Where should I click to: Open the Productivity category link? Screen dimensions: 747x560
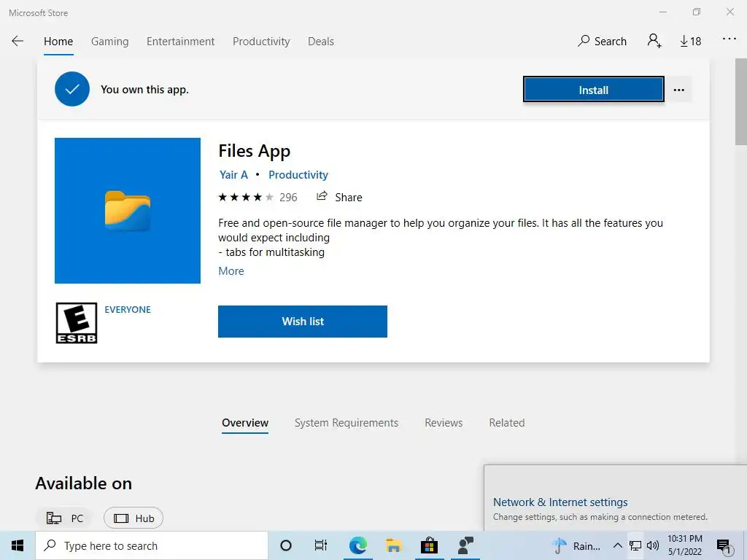click(298, 175)
